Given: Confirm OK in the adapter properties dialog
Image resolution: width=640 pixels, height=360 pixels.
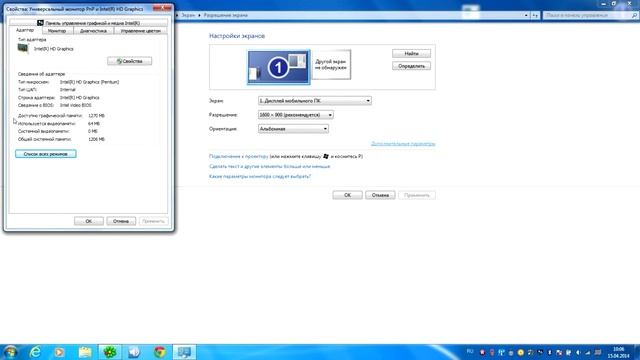Looking at the screenshot, I should coord(89,221).
